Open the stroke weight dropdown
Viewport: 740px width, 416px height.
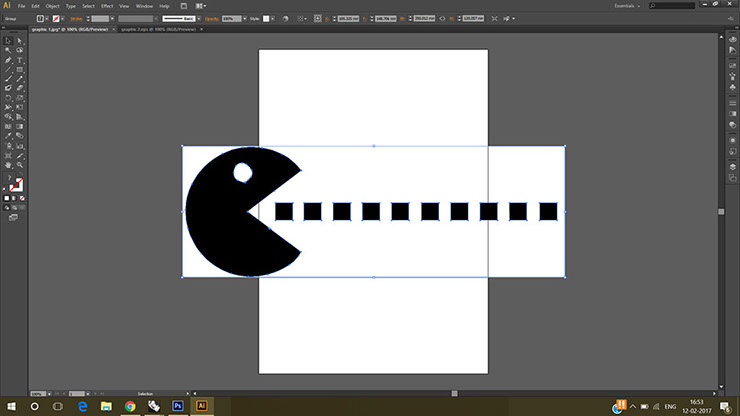click(112, 19)
